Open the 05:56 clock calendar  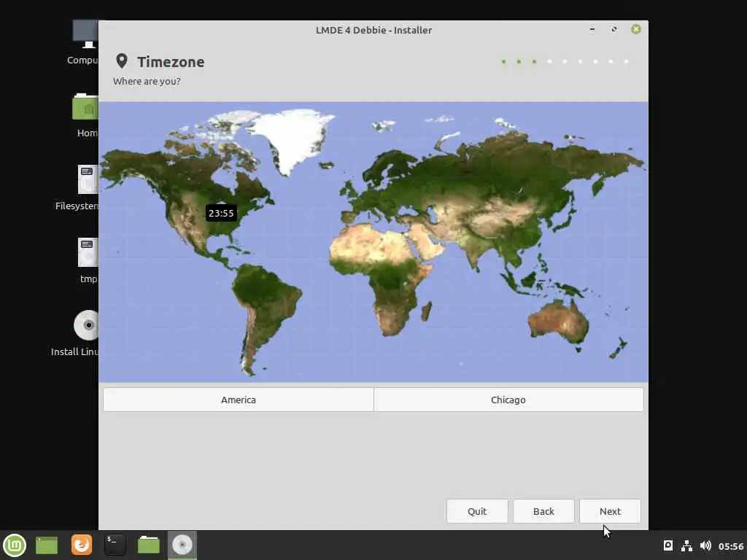tap(731, 546)
